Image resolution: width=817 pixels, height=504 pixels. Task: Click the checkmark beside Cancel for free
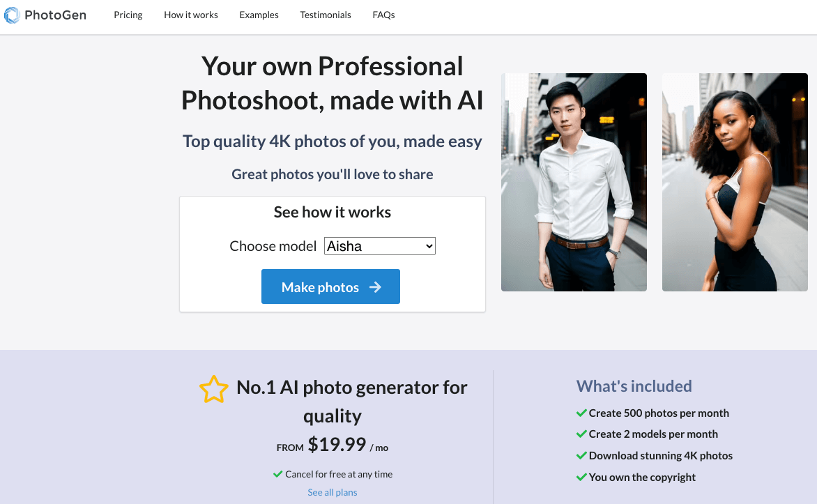pos(277,473)
